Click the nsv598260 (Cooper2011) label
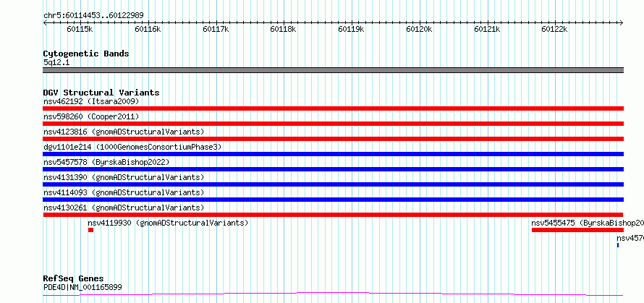Image resolution: width=644 pixels, height=303 pixels. 91,116
